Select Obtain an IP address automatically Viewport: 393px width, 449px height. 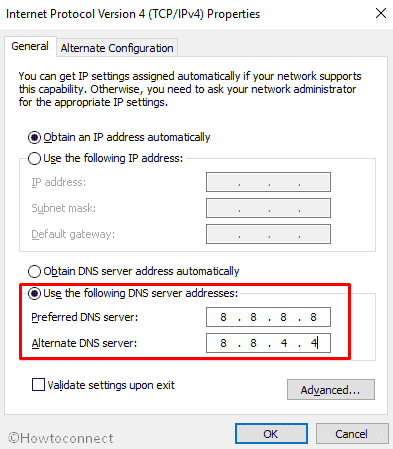pos(34,137)
